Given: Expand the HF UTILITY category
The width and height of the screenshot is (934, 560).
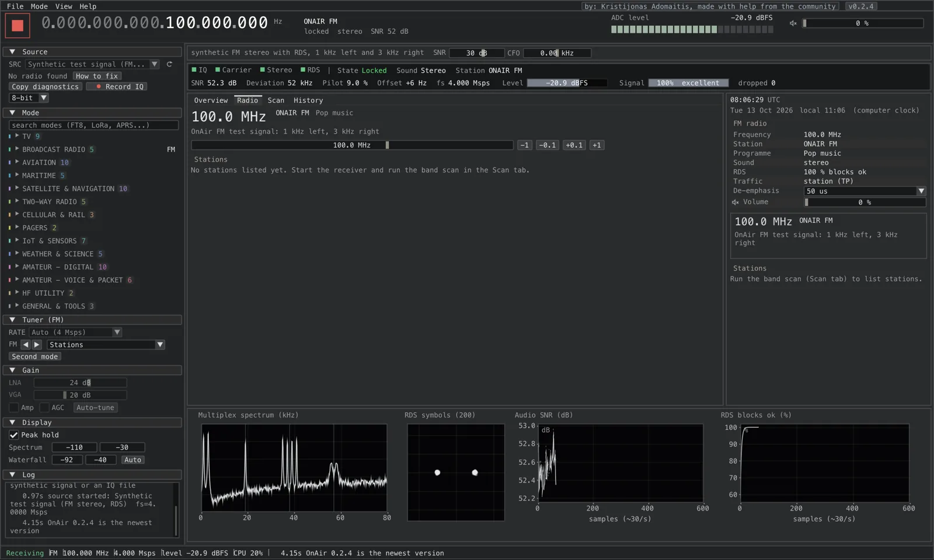Looking at the screenshot, I should [x=17, y=293].
